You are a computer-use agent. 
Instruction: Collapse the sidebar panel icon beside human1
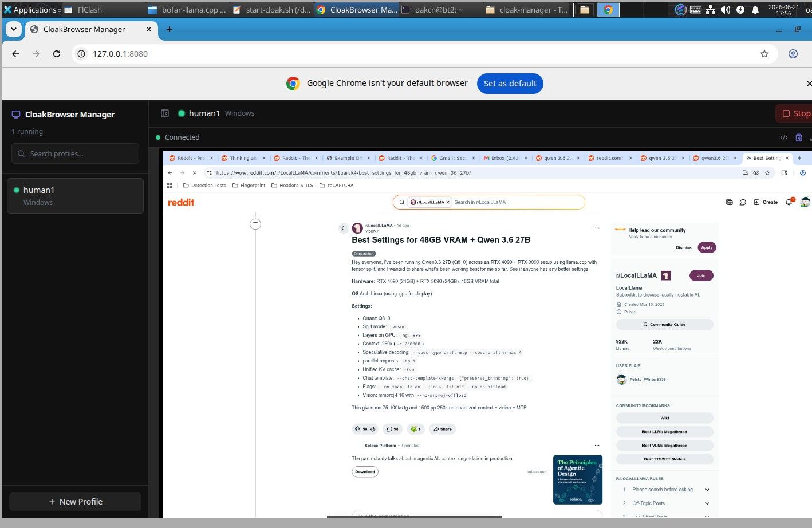pos(165,113)
